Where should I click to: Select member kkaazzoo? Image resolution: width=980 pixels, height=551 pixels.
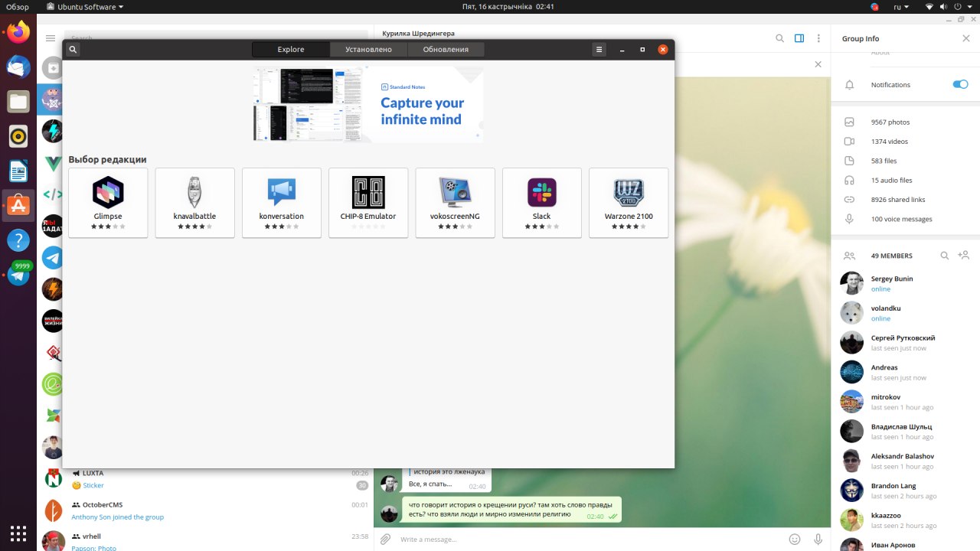coord(906,520)
